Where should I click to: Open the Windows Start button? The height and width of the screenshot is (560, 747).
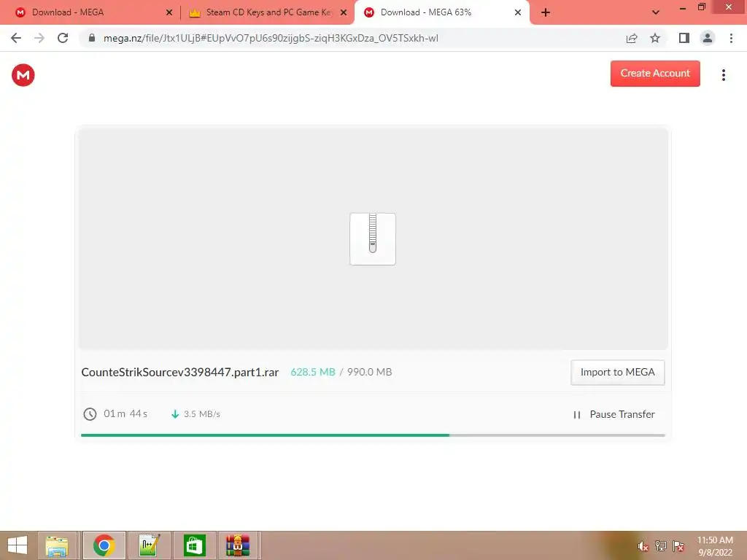tap(18, 545)
